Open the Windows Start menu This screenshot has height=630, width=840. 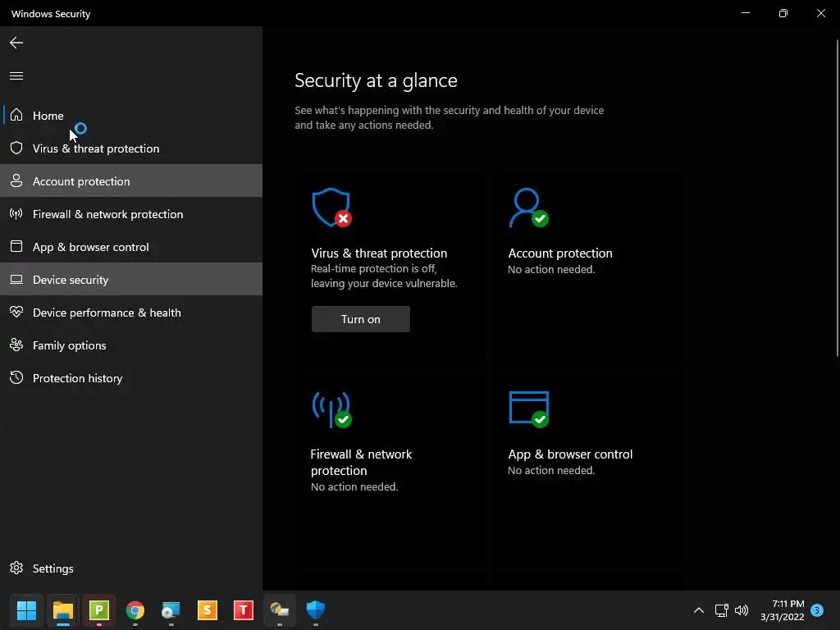click(x=26, y=610)
